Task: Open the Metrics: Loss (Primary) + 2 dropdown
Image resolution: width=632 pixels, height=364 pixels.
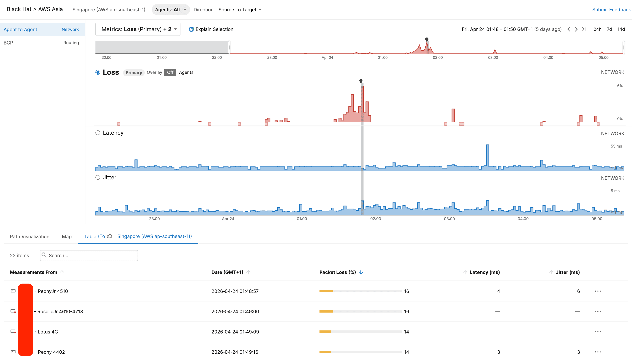Action: pyautogui.click(x=138, y=29)
